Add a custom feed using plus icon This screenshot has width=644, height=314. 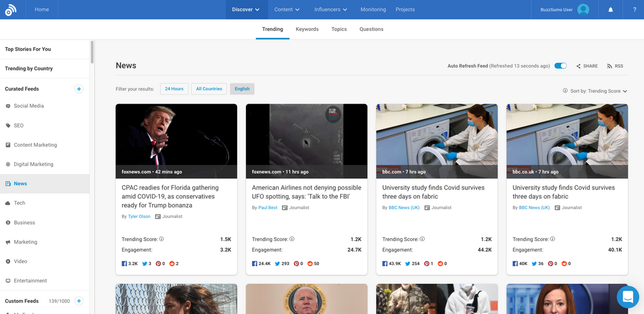pos(79,301)
